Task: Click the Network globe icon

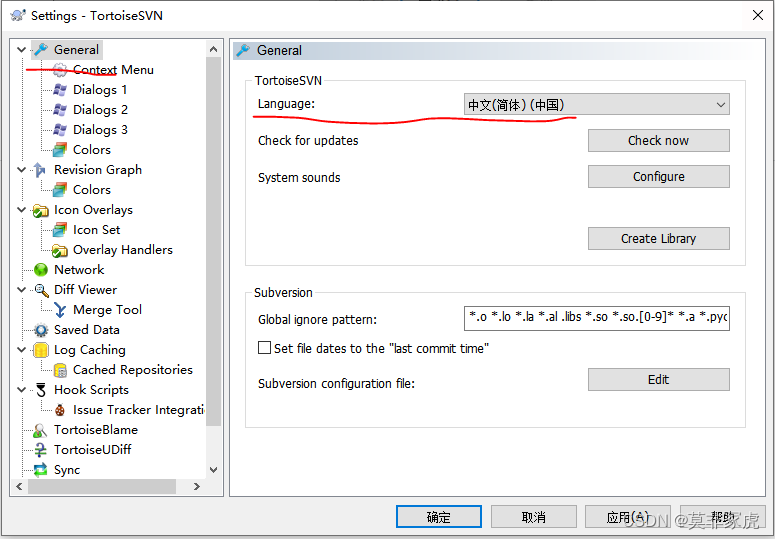Action: pos(41,269)
